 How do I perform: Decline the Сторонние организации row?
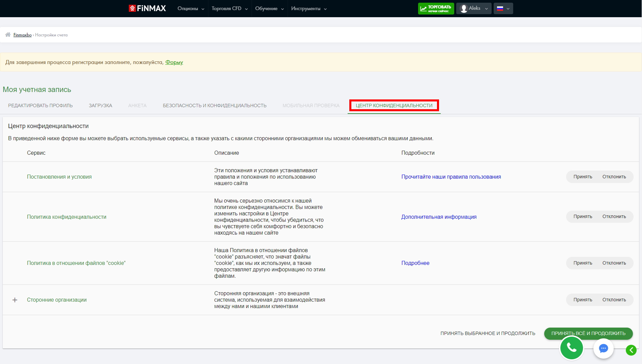tap(614, 300)
